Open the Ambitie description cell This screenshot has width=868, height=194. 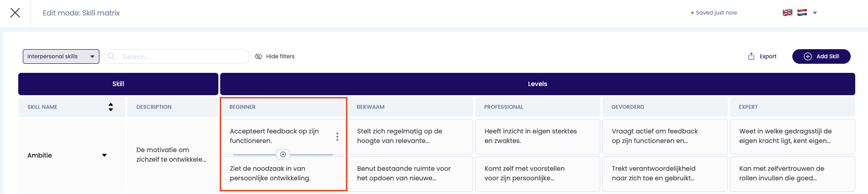(172, 155)
